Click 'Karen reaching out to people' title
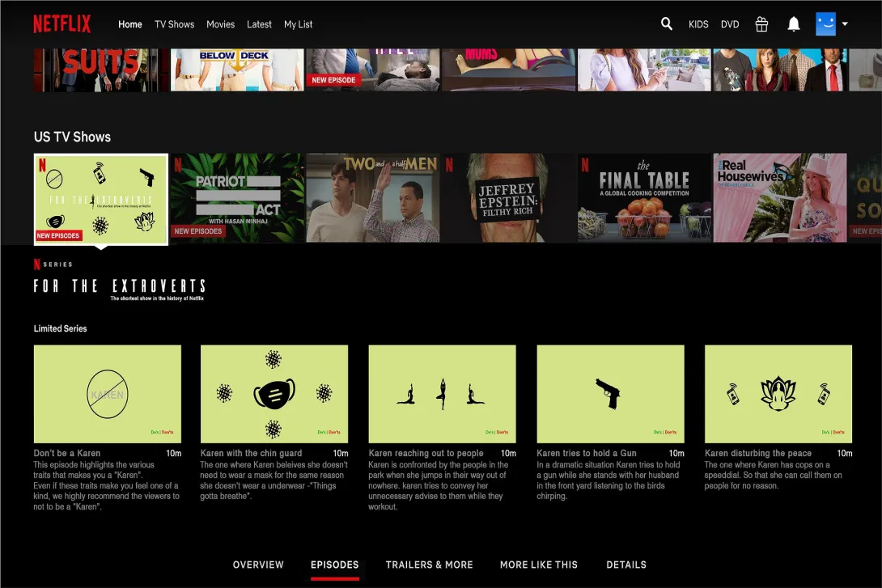The height and width of the screenshot is (588, 882). (426, 453)
